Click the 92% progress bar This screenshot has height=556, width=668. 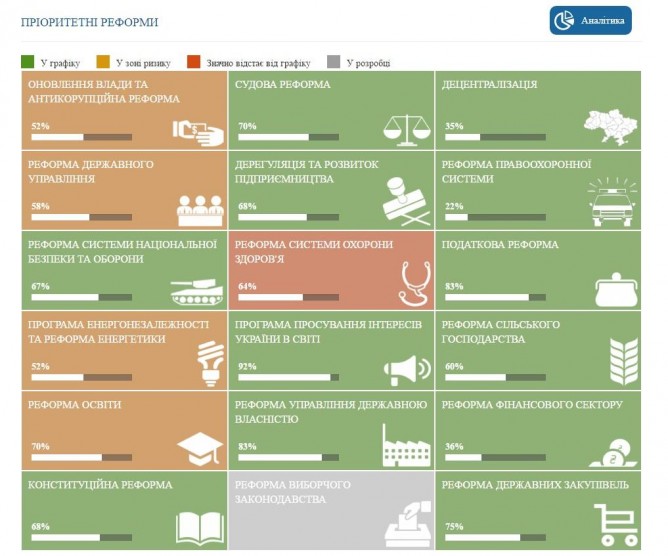coord(286,377)
